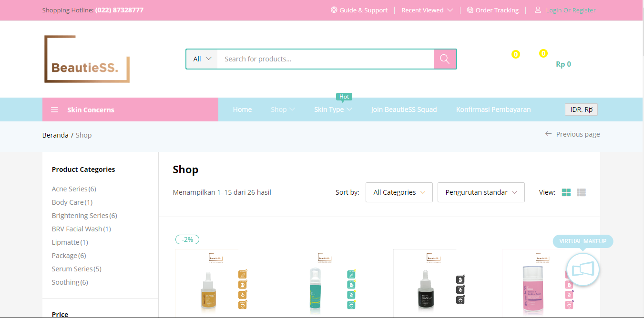The width and height of the screenshot is (644, 318).
Task: Select the BRV Facial Wash category
Action: coord(77,229)
